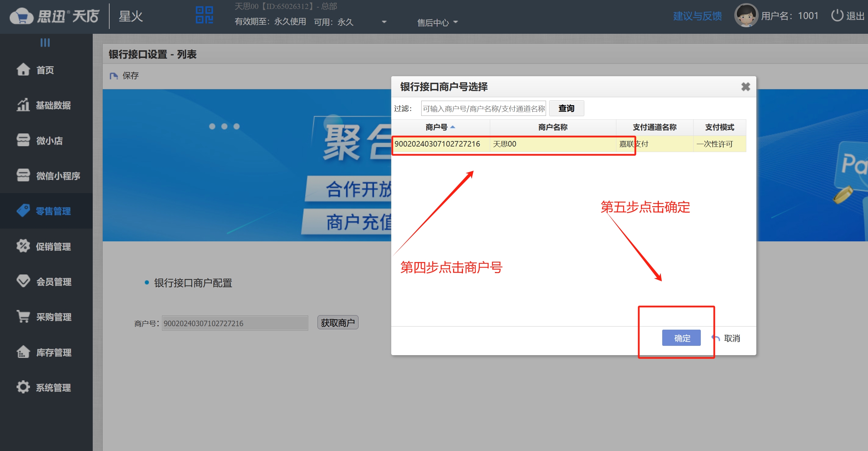The height and width of the screenshot is (451, 868).
Task: Click the filter merchant search field
Action: (483, 109)
